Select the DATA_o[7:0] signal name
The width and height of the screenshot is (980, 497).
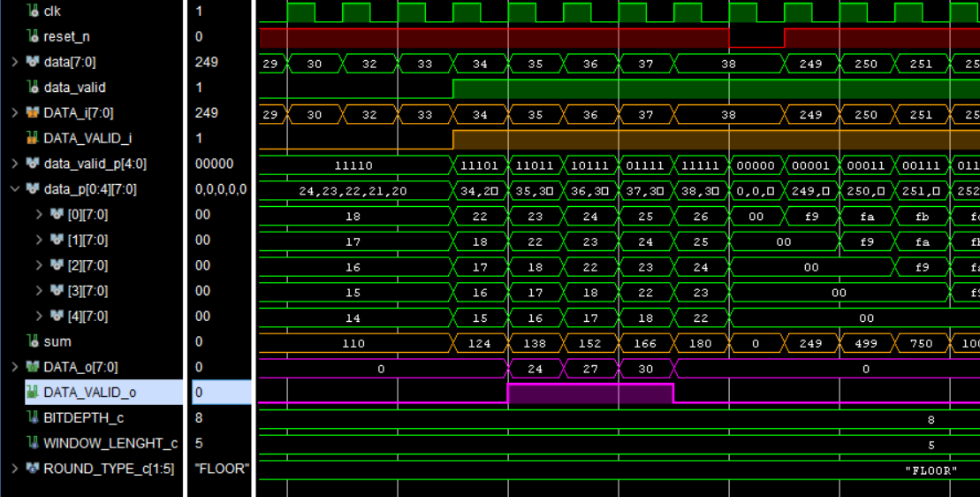(x=80, y=367)
